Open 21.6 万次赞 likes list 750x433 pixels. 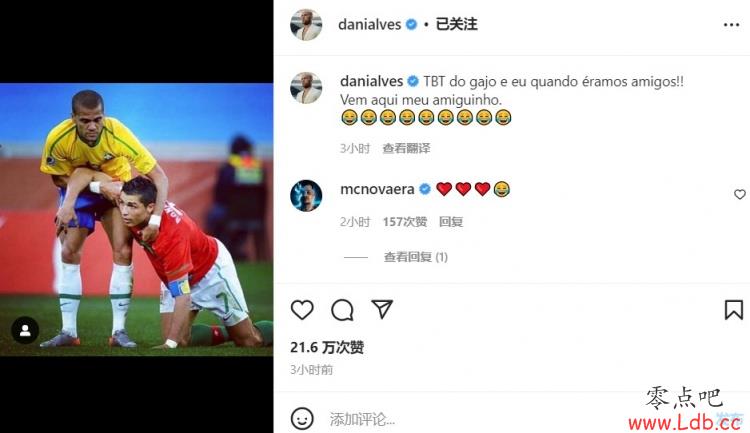point(327,347)
